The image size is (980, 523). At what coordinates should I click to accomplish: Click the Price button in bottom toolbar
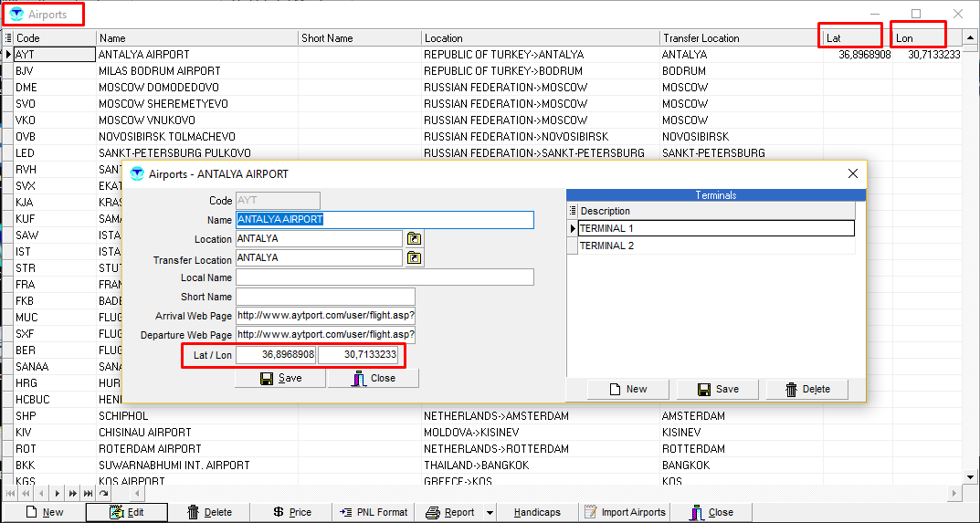[292, 512]
